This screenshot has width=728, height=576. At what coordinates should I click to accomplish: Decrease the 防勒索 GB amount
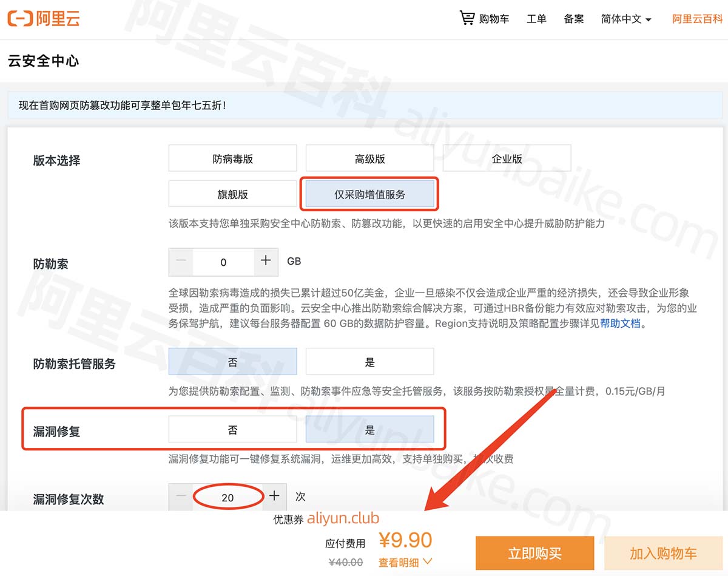pos(181,262)
